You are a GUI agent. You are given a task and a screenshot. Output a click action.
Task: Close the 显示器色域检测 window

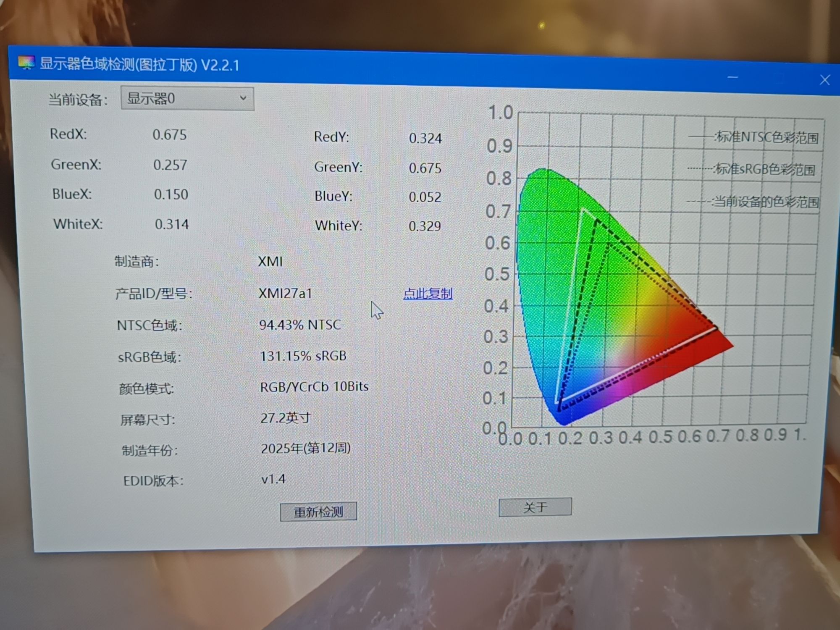(x=824, y=80)
